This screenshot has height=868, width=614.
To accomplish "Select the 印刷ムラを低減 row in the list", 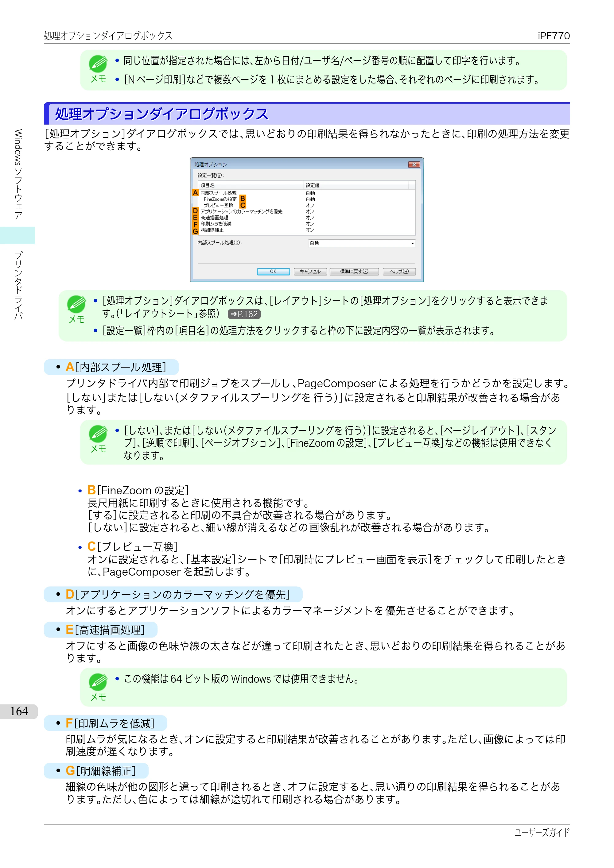I will (x=306, y=223).
